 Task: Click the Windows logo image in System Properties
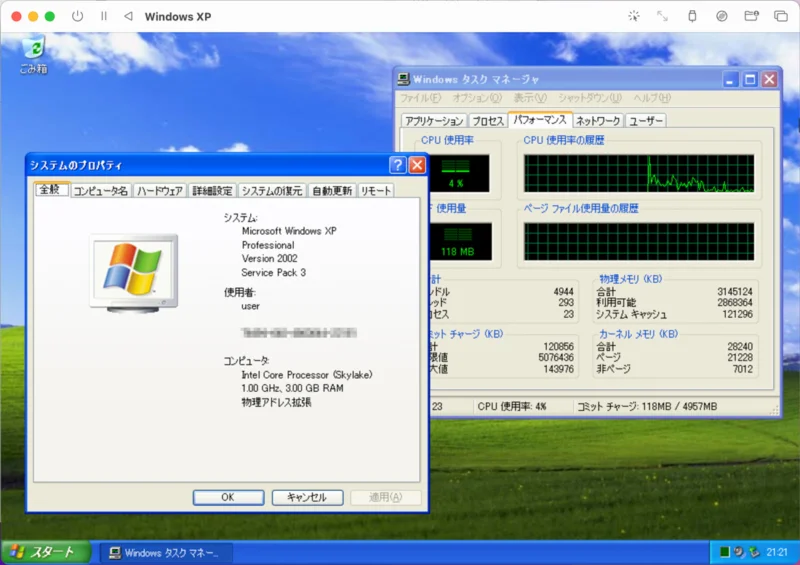[134, 273]
